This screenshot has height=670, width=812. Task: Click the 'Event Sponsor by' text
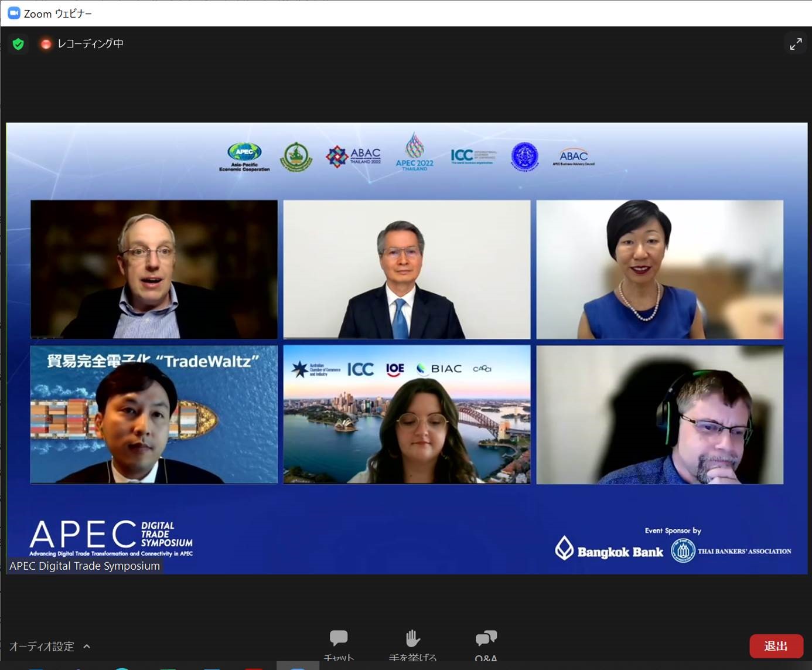point(673,530)
